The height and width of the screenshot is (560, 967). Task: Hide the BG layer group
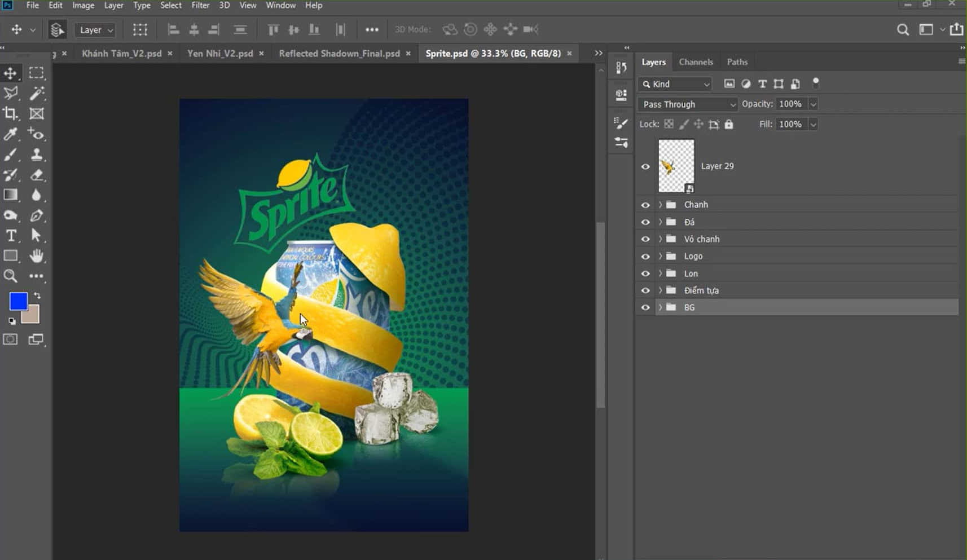tap(645, 308)
